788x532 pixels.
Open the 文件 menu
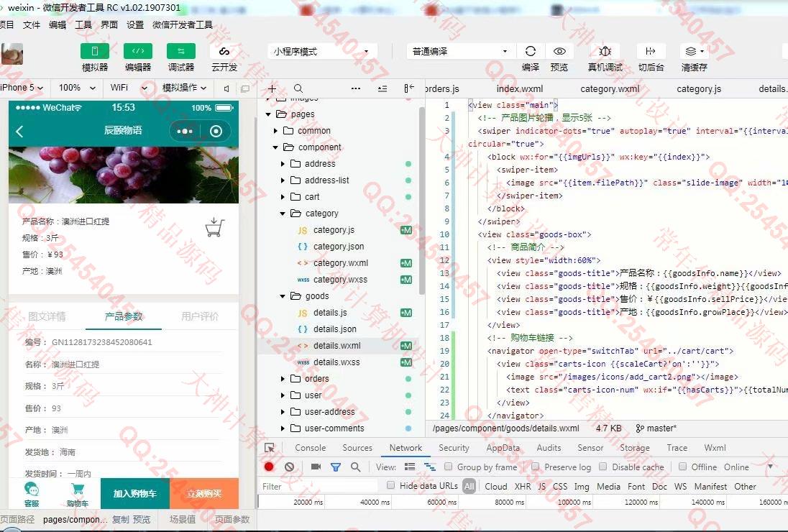(x=31, y=24)
